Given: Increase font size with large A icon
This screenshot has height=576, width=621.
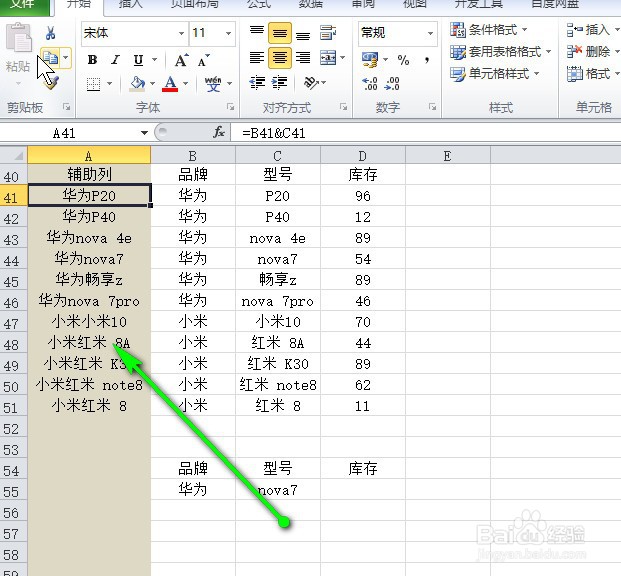Looking at the screenshot, I should pos(181,60).
